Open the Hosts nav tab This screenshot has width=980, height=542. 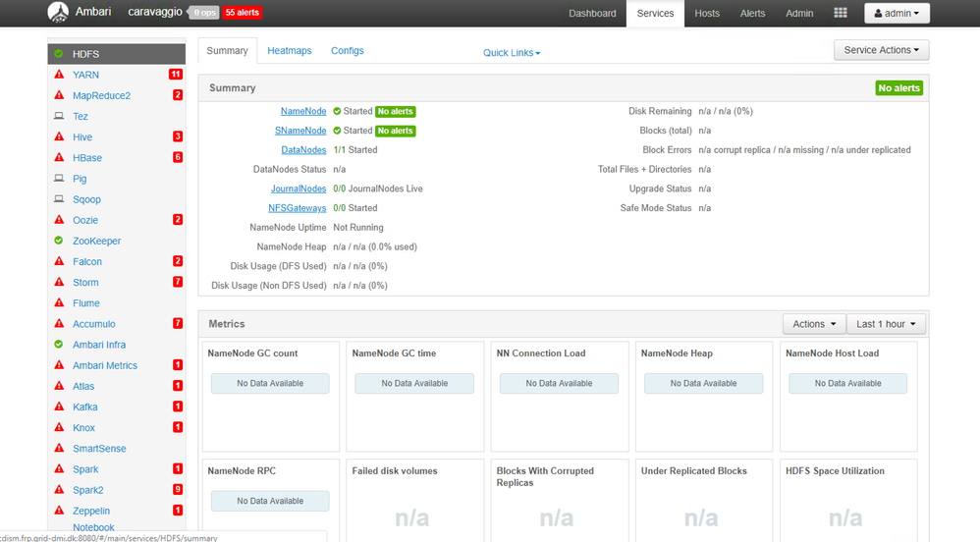[x=707, y=13]
